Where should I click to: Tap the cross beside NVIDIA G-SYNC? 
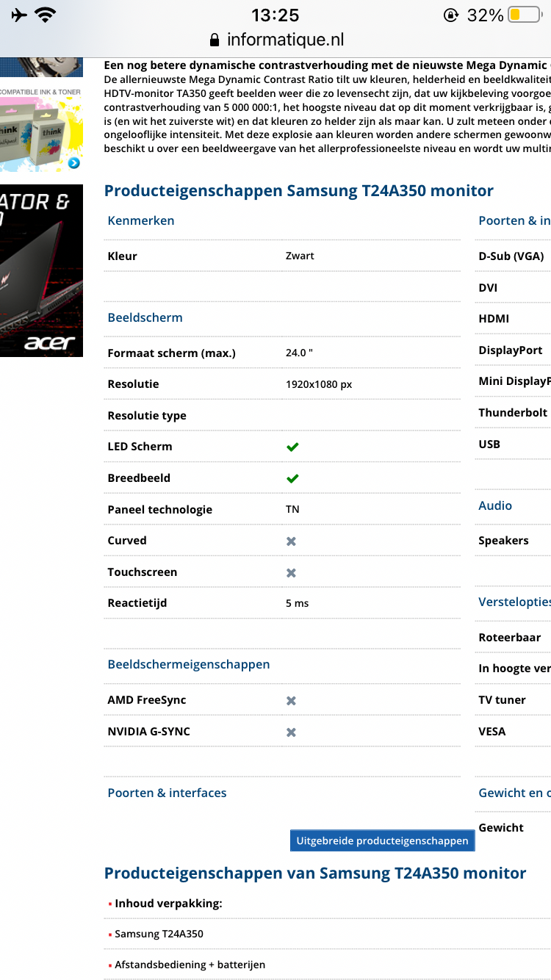coord(291,732)
